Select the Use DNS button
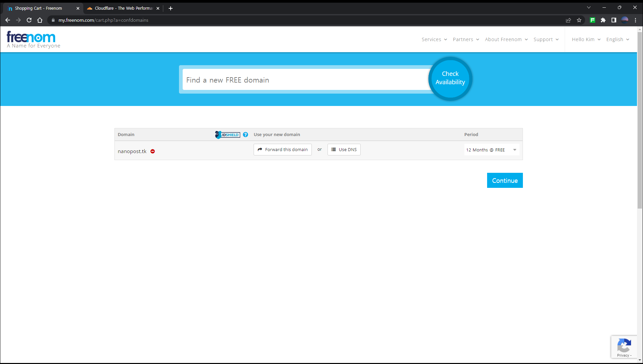643x364 pixels. (x=344, y=149)
